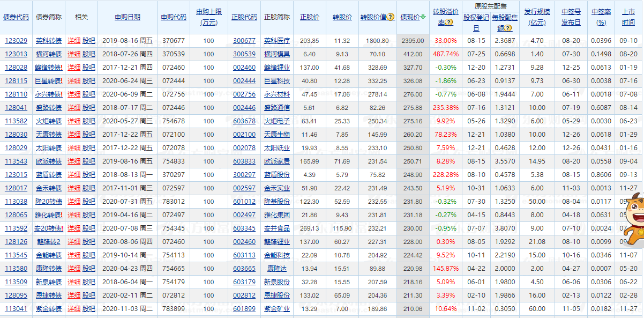This screenshot has width=644, height=318.
Task: Open 详细 link in 英科转债 row
Action: (x=74, y=41)
